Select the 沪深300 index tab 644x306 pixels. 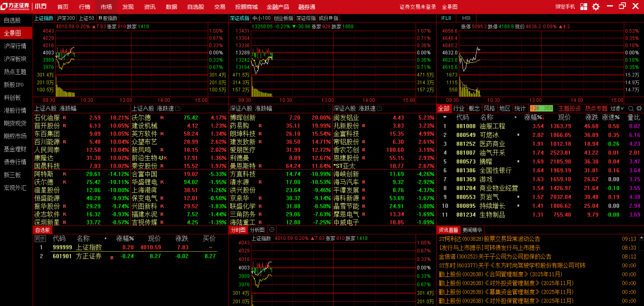click(x=65, y=18)
